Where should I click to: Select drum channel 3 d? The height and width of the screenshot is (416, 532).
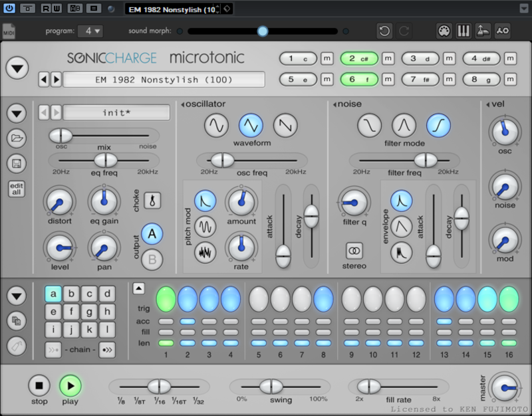click(420, 58)
